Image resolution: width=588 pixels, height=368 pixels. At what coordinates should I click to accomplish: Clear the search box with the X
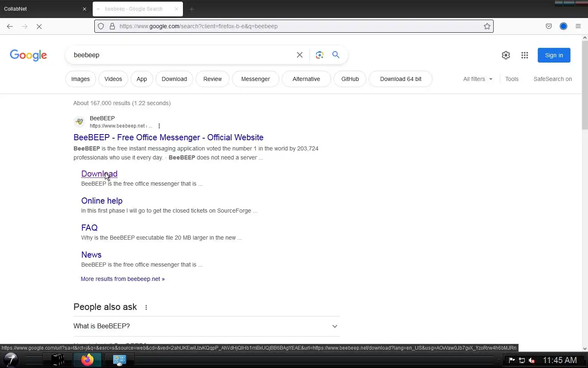(x=300, y=55)
